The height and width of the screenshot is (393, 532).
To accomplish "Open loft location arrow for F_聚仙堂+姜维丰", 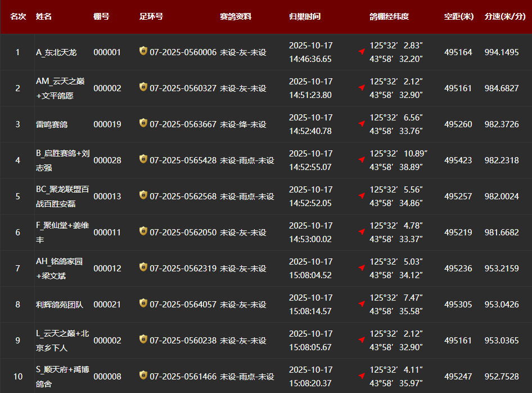I will [362, 232].
